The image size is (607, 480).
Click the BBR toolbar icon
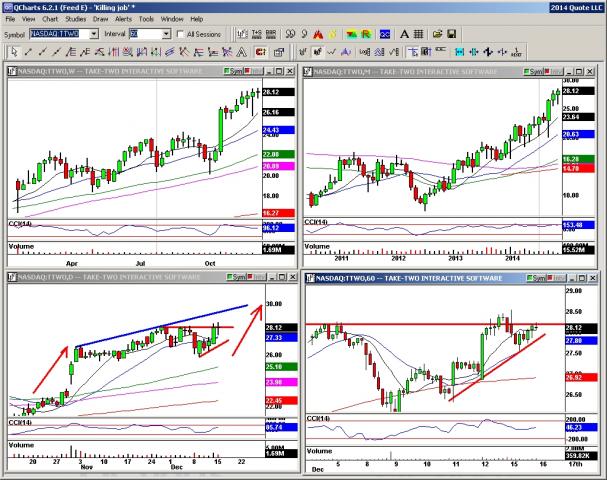pyautogui.click(x=271, y=34)
